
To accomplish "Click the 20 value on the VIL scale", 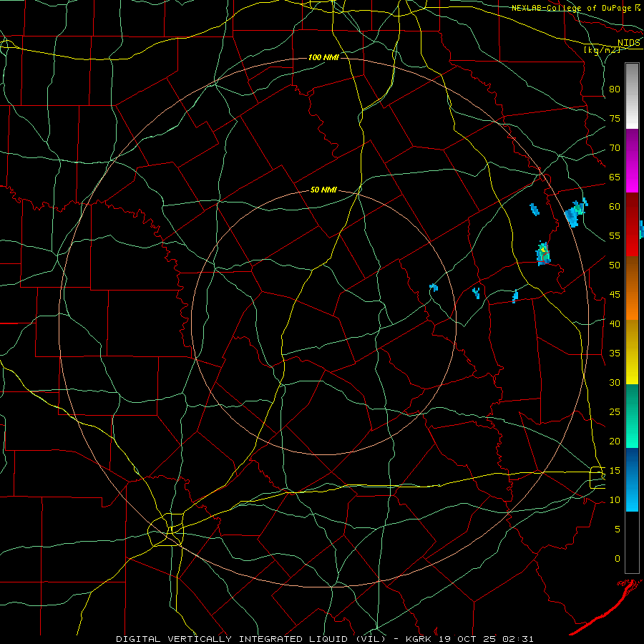I will [x=615, y=441].
